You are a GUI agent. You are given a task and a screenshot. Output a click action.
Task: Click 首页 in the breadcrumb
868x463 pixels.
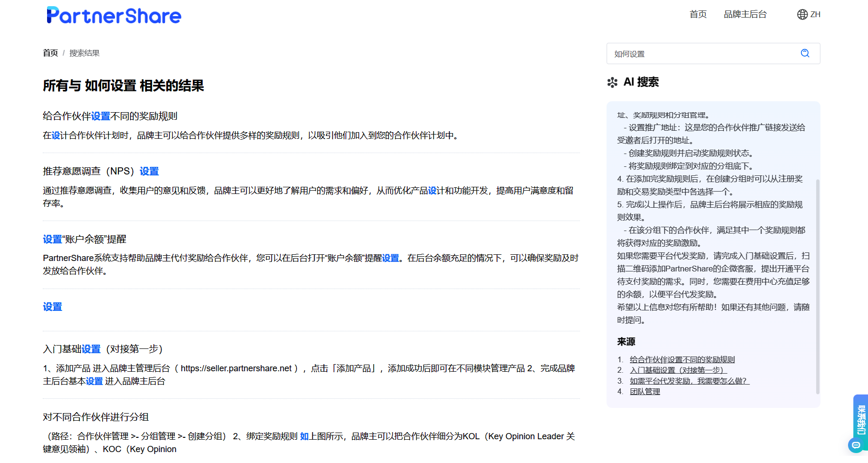coord(50,53)
